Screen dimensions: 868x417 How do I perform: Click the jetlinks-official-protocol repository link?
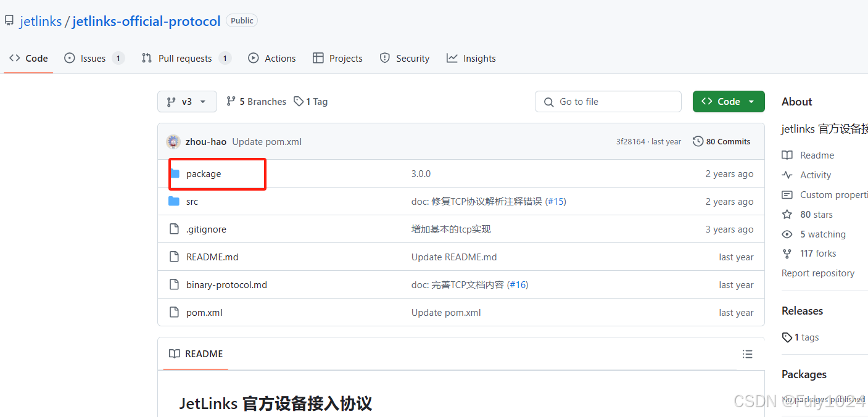click(x=146, y=21)
